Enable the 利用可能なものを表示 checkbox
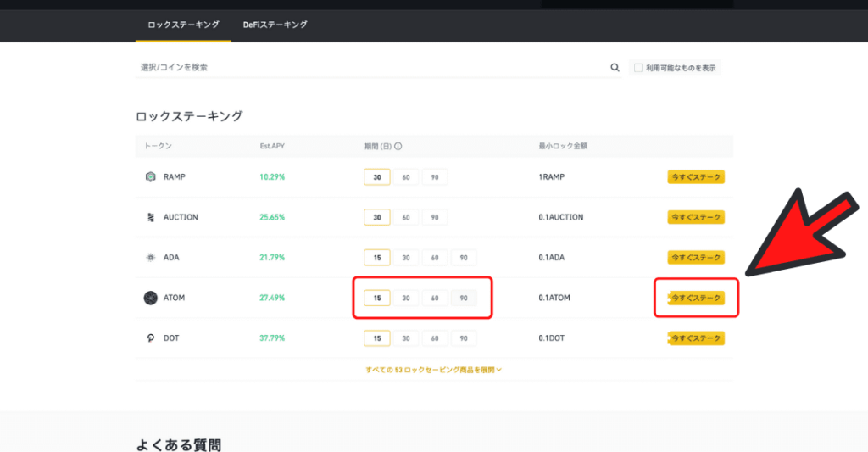The height and width of the screenshot is (452, 868). [x=638, y=68]
